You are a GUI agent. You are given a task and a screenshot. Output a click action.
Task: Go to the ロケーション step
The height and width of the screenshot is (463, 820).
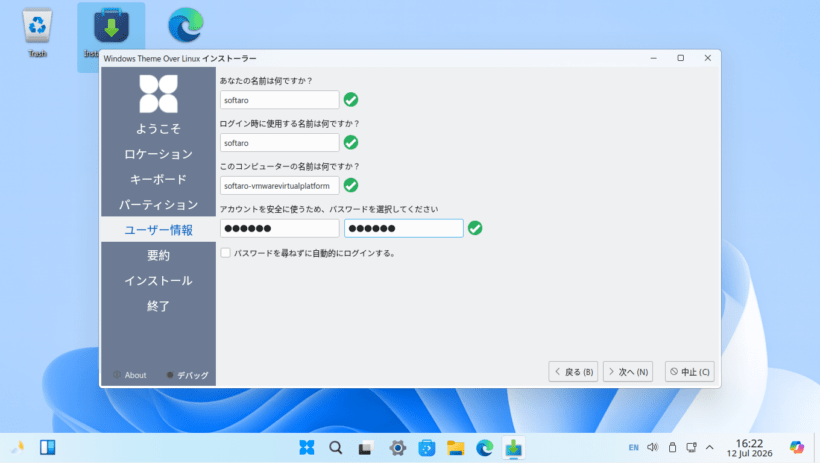tap(158, 154)
